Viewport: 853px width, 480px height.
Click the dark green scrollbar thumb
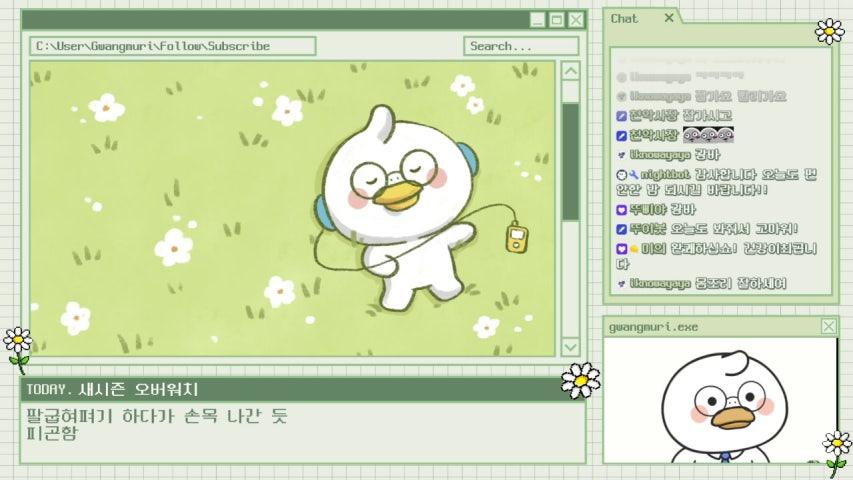570,162
